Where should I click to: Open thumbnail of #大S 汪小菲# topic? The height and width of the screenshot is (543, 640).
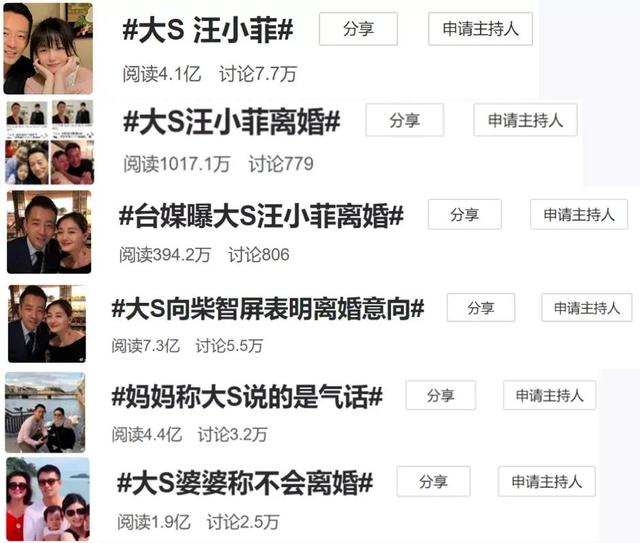click(x=48, y=48)
